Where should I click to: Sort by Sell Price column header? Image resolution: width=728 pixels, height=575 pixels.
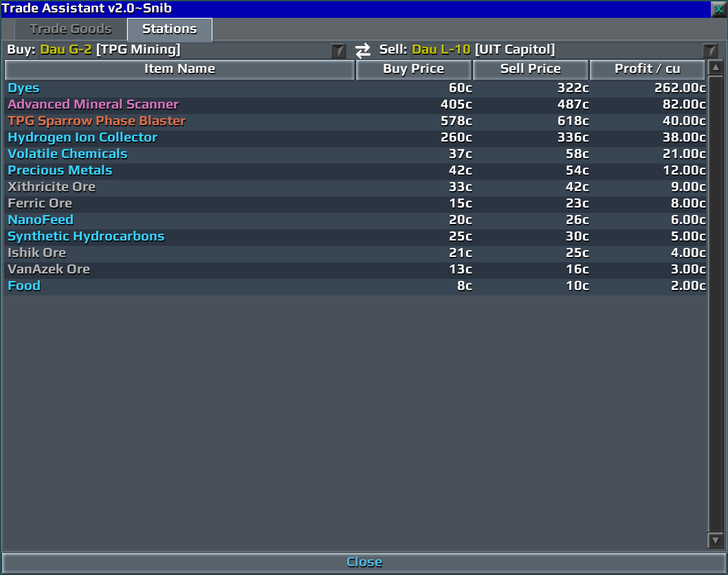coord(531,69)
